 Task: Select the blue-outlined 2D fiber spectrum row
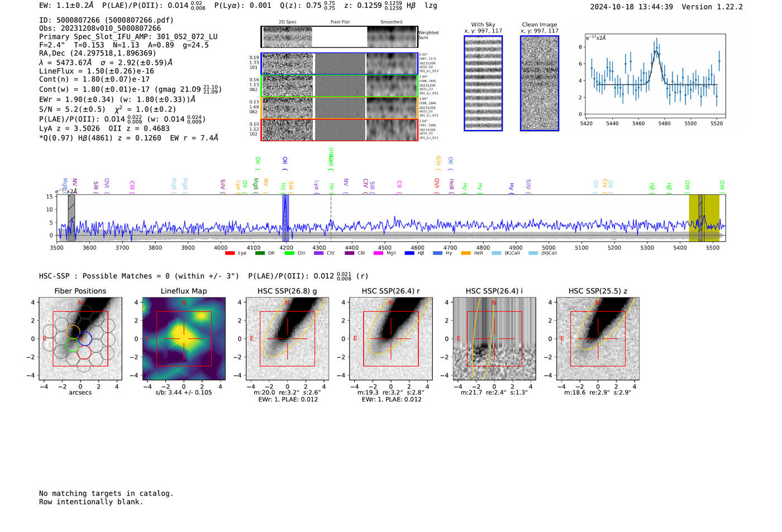339,64
